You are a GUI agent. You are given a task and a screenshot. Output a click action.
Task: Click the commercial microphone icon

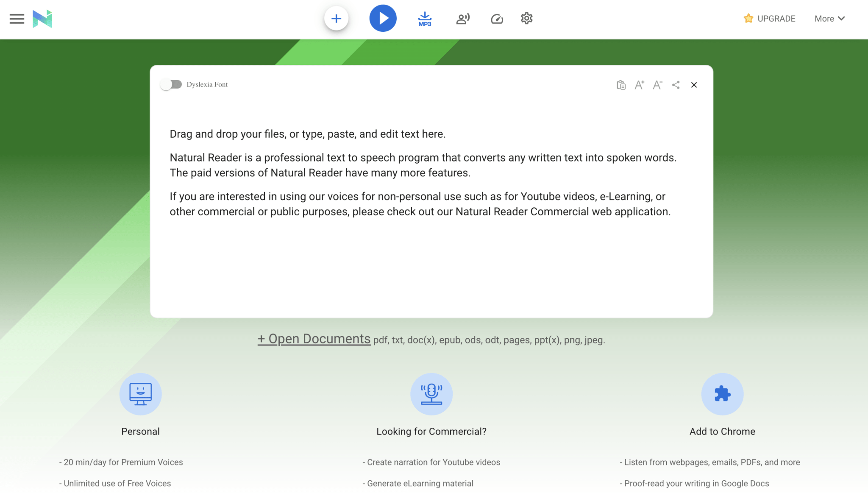click(431, 394)
